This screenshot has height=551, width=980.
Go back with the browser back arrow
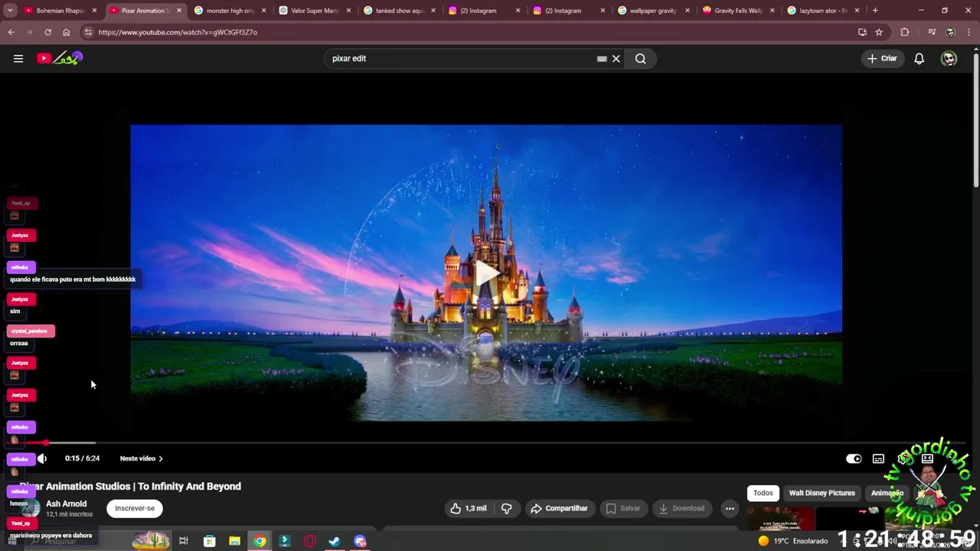click(11, 32)
